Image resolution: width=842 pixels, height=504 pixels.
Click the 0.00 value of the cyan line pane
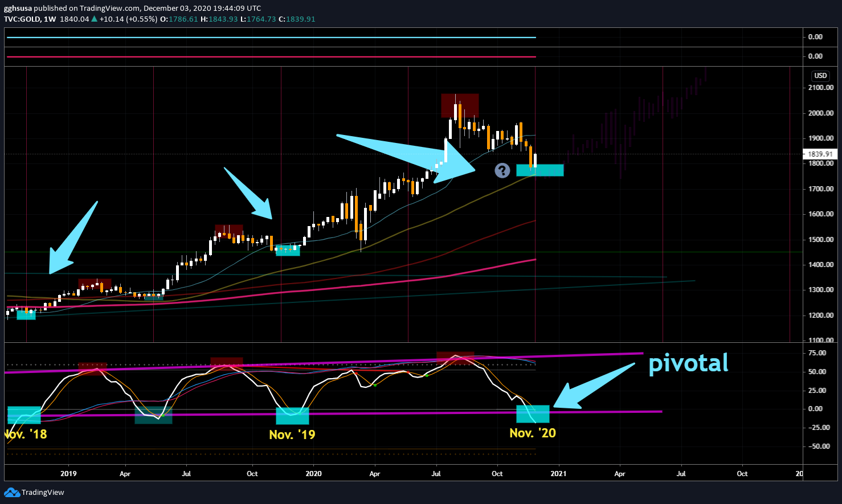815,37
